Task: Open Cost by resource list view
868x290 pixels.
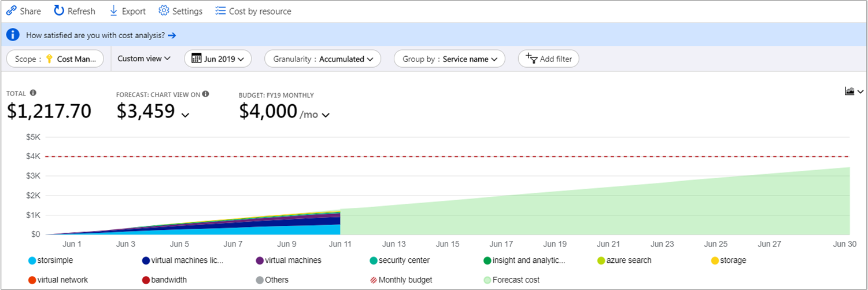Action: (220, 11)
